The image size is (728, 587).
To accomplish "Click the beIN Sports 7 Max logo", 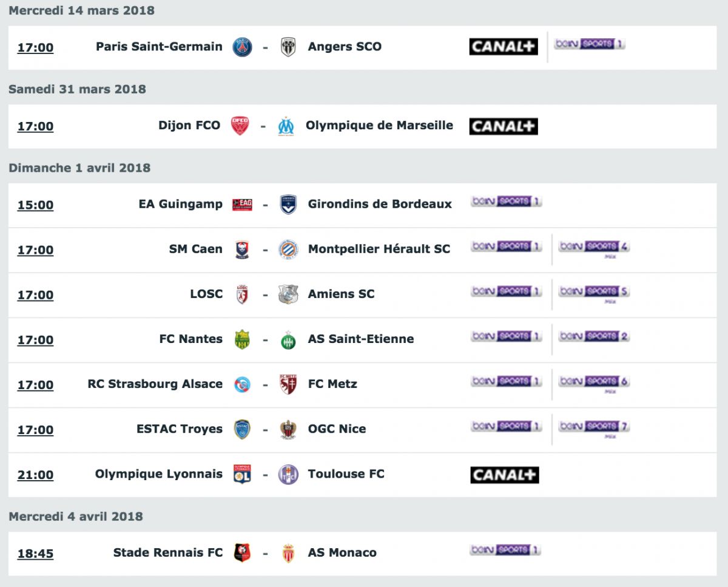I will click(x=594, y=428).
